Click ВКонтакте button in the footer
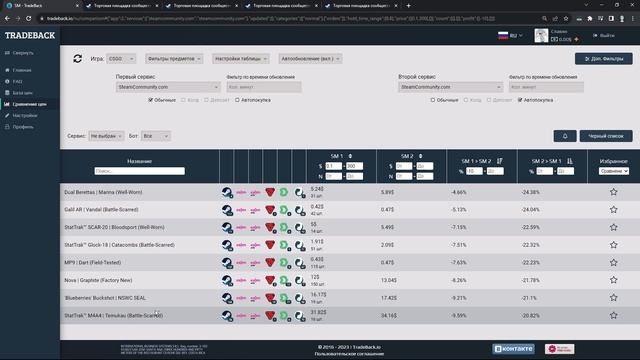The height and width of the screenshot is (360, 640). pyautogui.click(x=513, y=349)
